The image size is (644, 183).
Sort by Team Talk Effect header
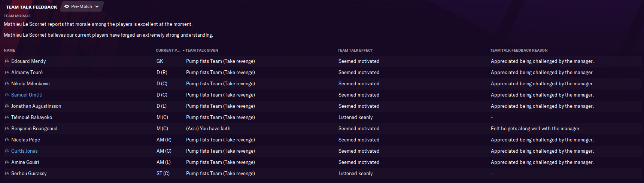click(355, 51)
